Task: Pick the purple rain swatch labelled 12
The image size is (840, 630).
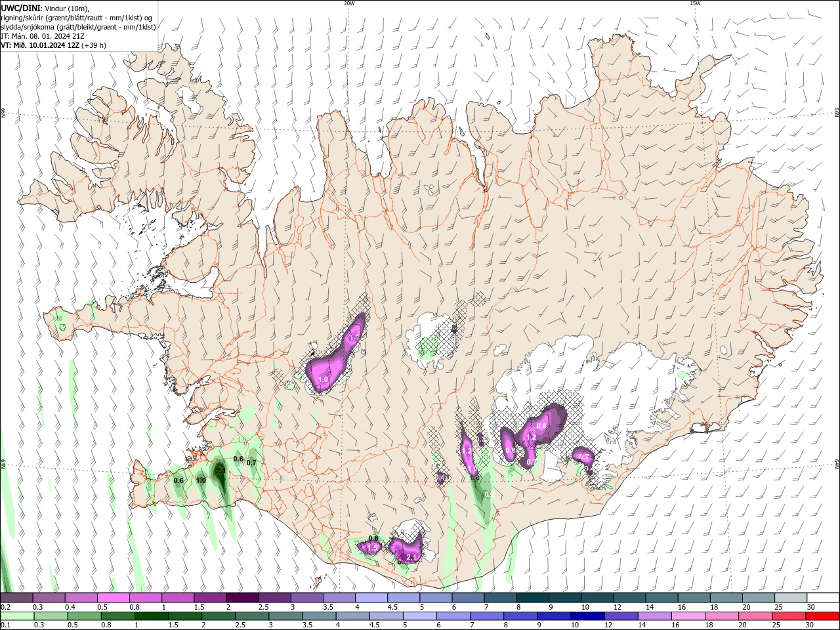Action: 621,616
